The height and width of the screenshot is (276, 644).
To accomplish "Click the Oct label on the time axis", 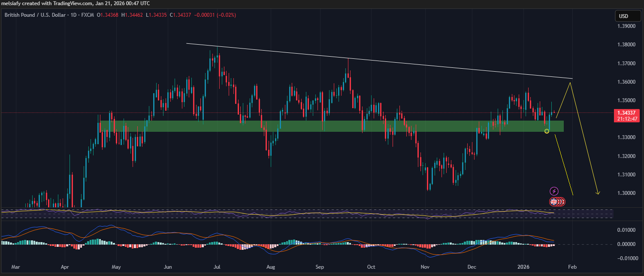I will click(371, 267).
